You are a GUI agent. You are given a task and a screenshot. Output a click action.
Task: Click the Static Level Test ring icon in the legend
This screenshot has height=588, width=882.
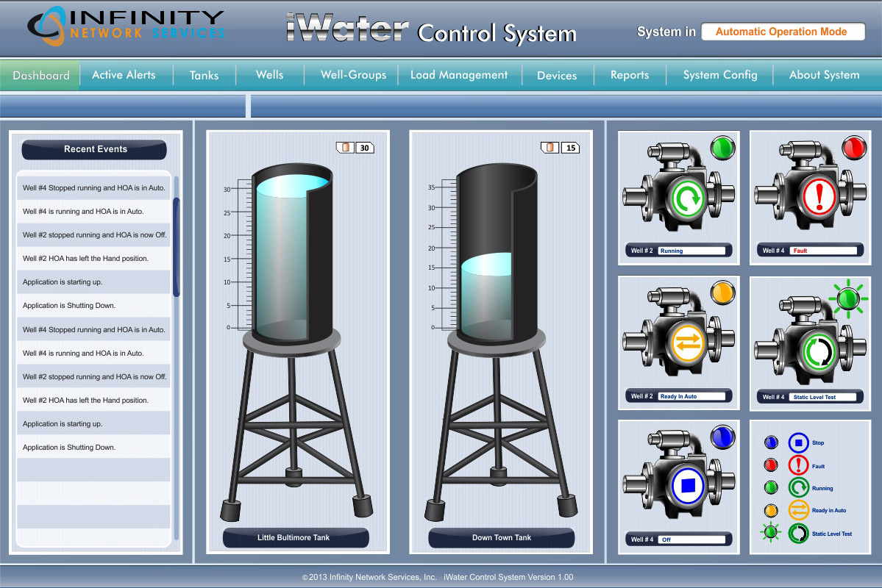coord(798,534)
